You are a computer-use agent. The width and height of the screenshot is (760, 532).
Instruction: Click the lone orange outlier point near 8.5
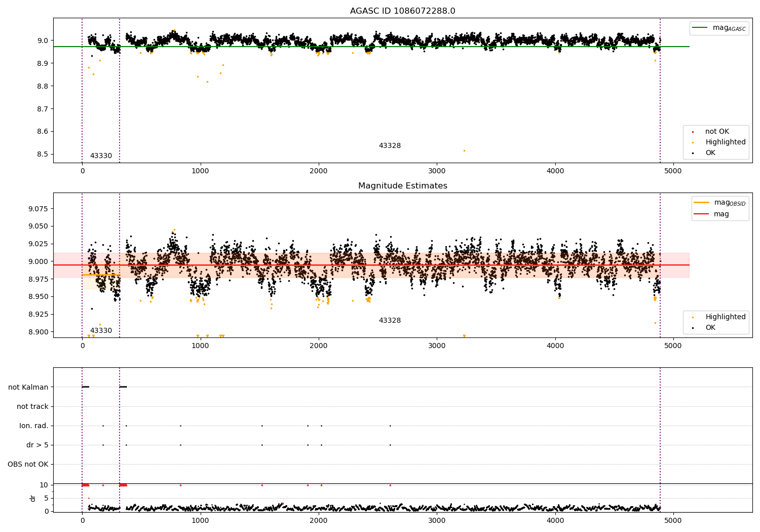464,150
